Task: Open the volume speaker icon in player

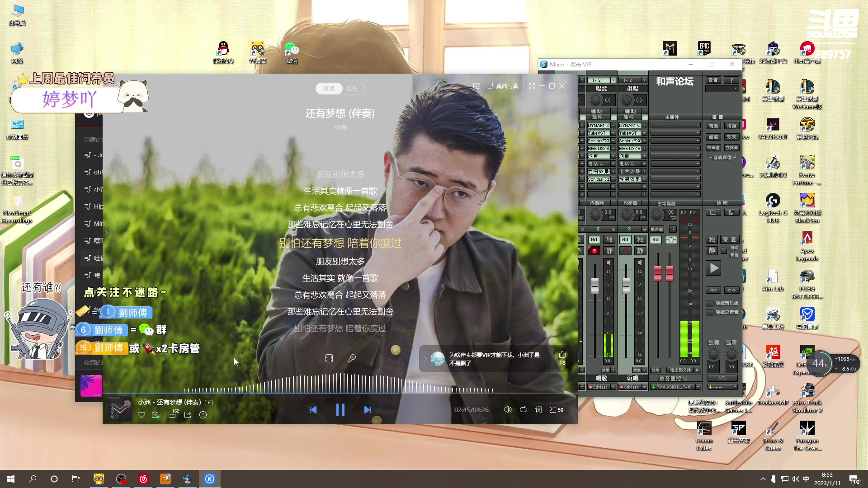Action: click(508, 410)
